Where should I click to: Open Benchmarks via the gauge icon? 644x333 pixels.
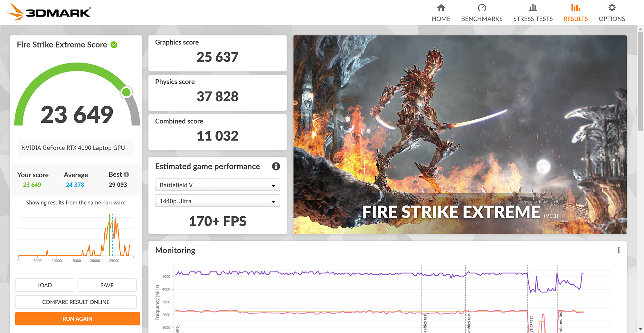coord(482,8)
